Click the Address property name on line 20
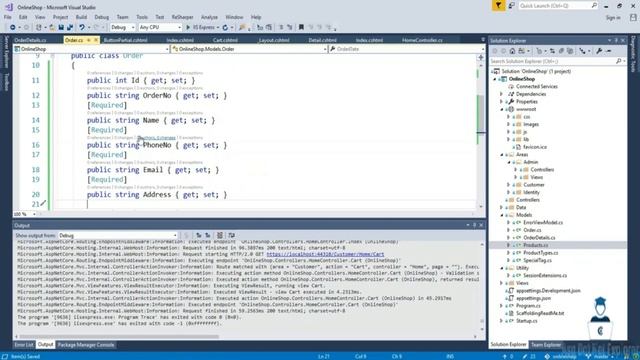The height and width of the screenshot is (360, 640). pos(157,195)
